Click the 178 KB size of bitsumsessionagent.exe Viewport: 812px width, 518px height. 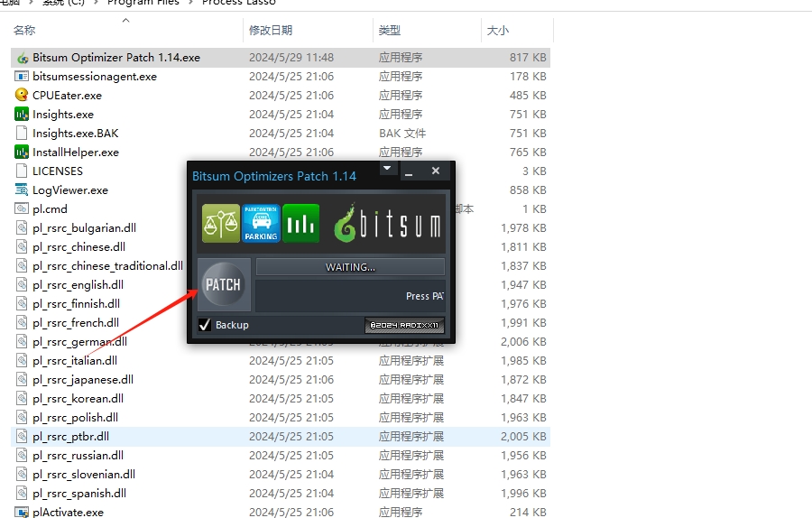[x=528, y=77]
